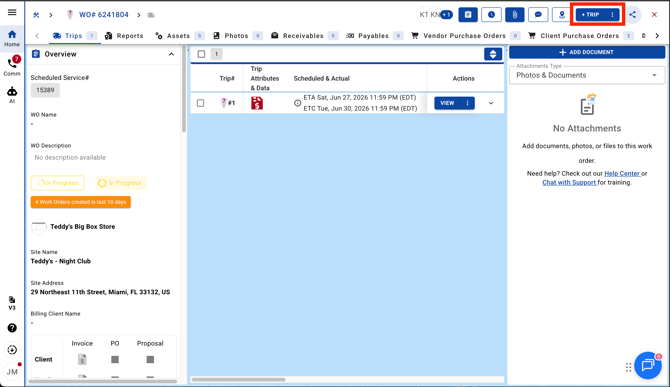Image resolution: width=670 pixels, height=387 pixels.
Task: Click the Client Proposal status square
Action: (x=150, y=360)
